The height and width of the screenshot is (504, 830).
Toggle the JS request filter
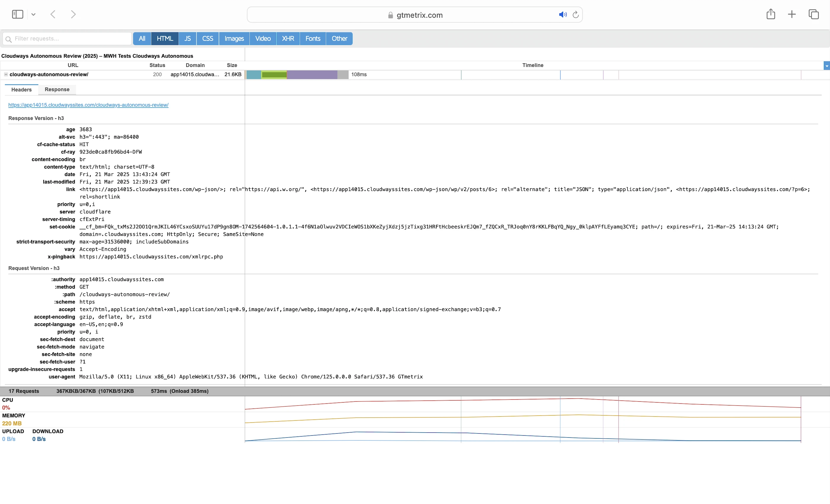click(x=187, y=39)
